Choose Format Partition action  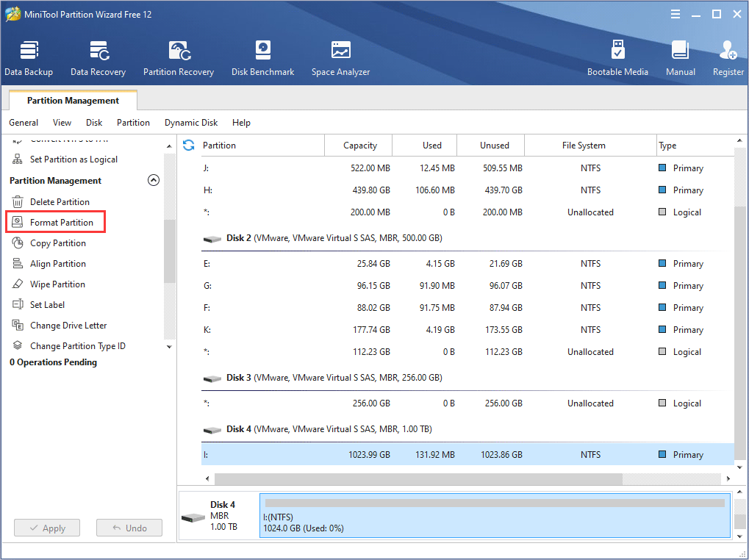62,223
